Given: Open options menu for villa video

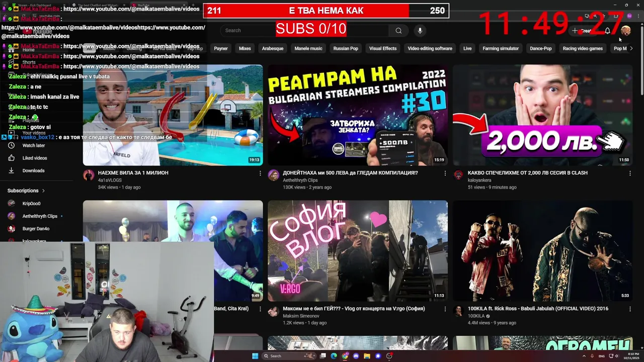Looking at the screenshot, I should (260, 173).
